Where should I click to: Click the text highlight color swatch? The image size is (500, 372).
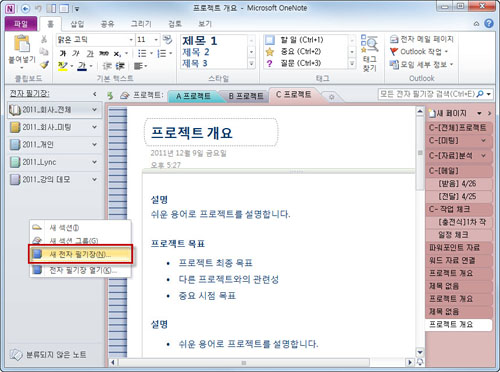point(62,66)
